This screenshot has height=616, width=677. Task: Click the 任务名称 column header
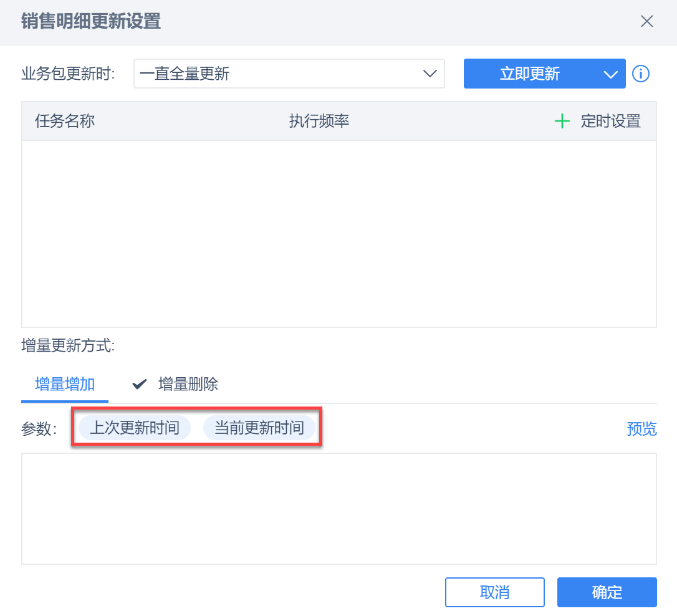[x=65, y=121]
